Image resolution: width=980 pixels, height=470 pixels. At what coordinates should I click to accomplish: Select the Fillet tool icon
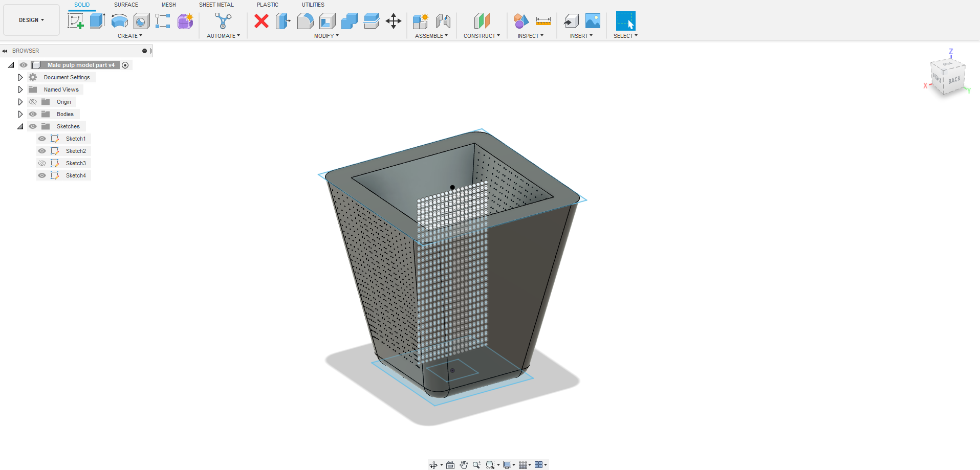(306, 21)
